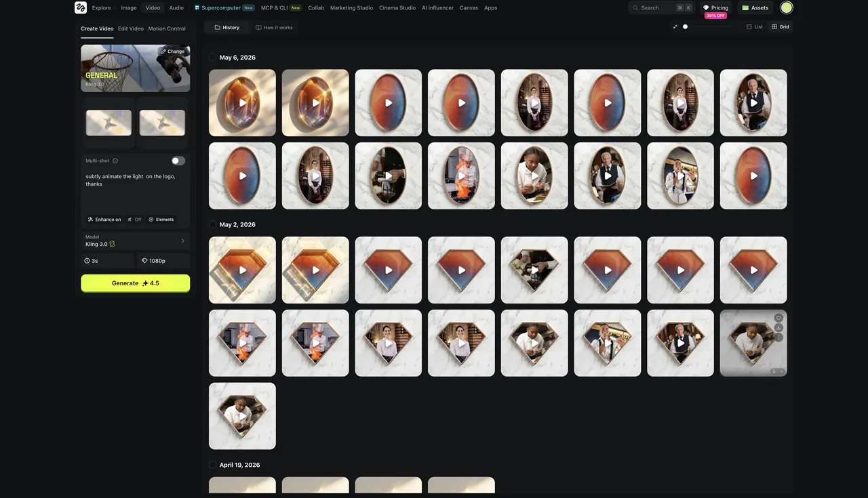Check the April 19, 2026 checkbox
The image size is (868, 498).
click(x=213, y=465)
